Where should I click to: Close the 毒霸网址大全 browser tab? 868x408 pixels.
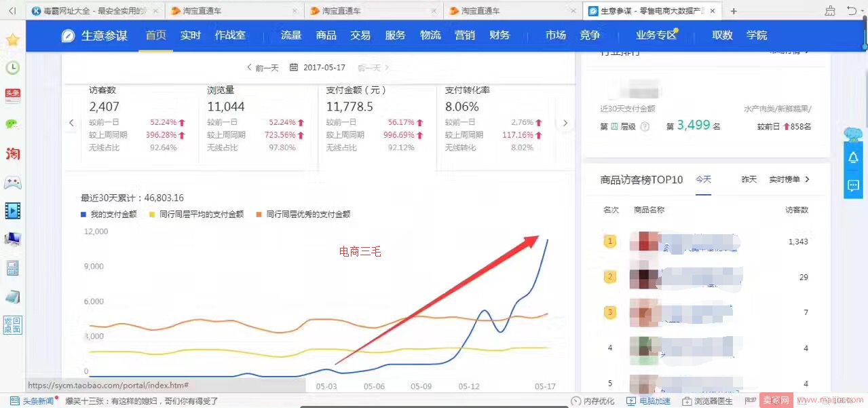(155, 11)
